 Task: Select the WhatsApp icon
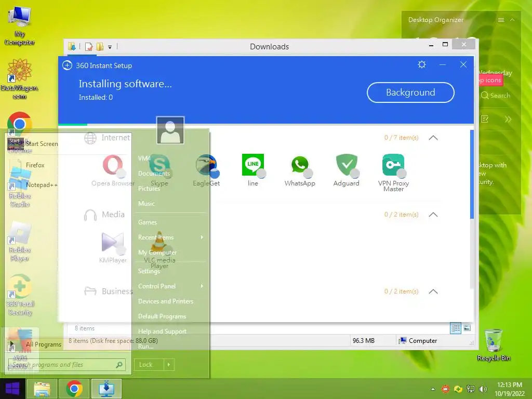pyautogui.click(x=300, y=165)
